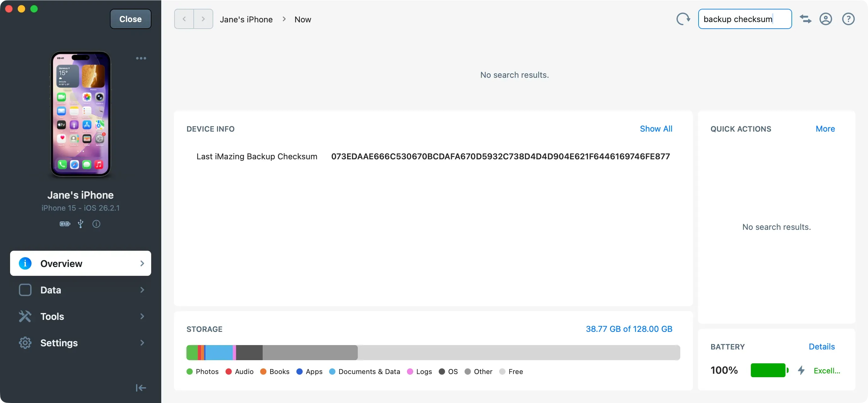The width and height of the screenshot is (868, 403).
Task: Click the Tools wrench icon in sidebar
Action: pyautogui.click(x=25, y=316)
